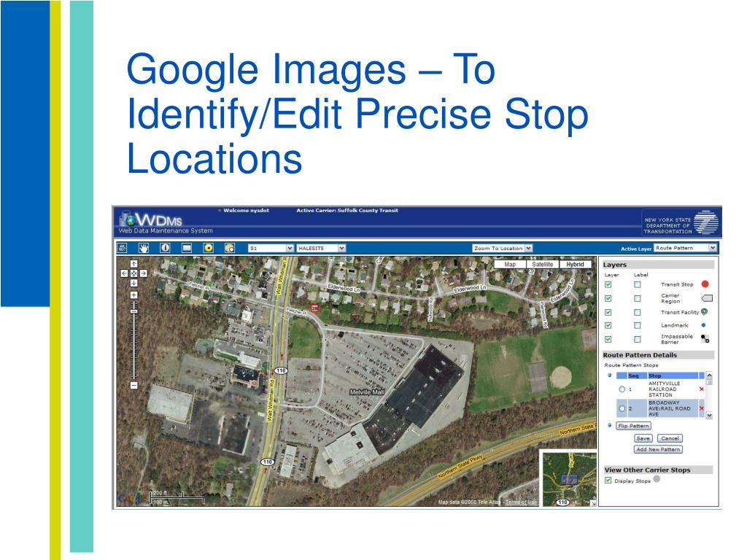Screen dimensions: 747x560
Task: Toggle Transit Facility layer checkbox
Action: tap(608, 312)
